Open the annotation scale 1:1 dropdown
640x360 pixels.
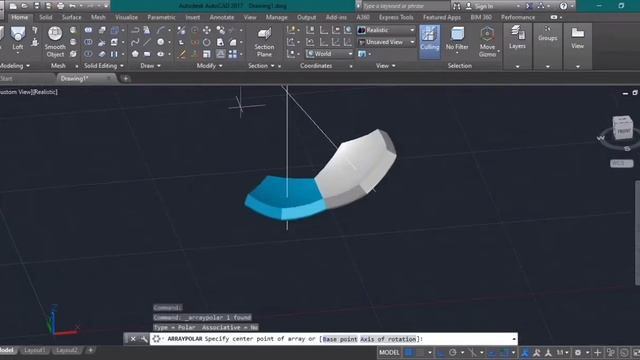tap(563, 352)
